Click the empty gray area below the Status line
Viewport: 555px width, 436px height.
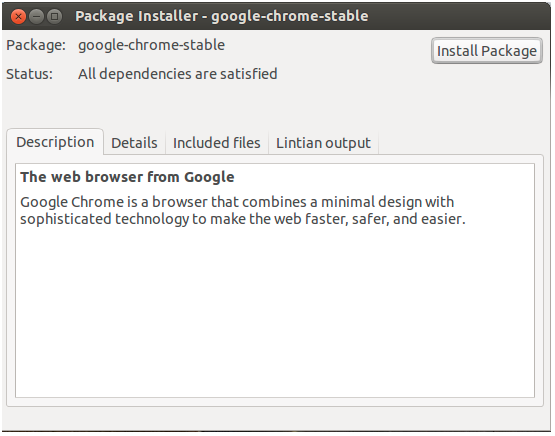(x=275, y=104)
